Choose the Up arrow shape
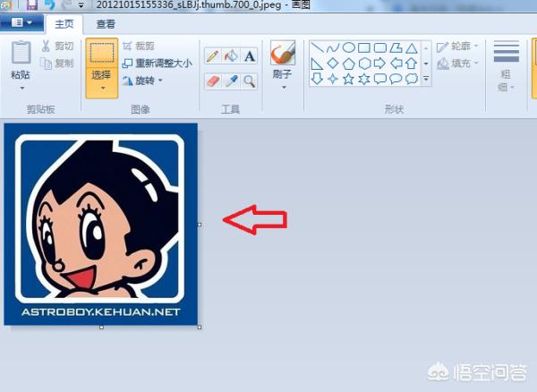 point(412,64)
